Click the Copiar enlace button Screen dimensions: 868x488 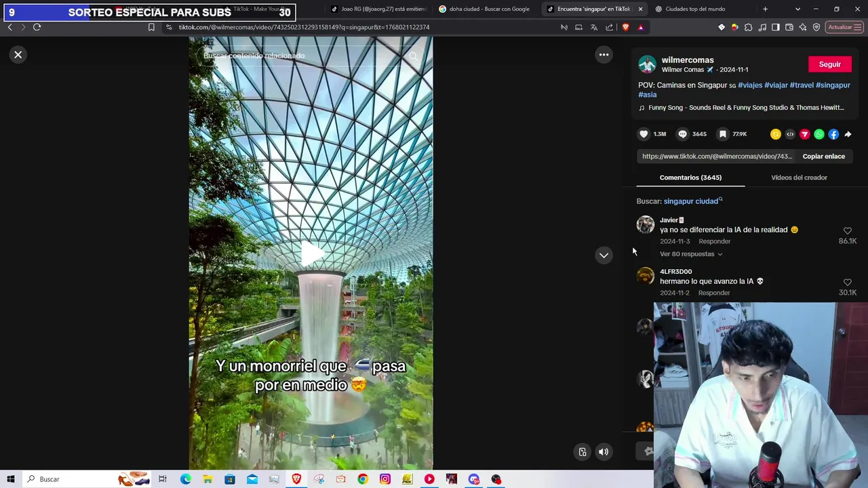824,157
